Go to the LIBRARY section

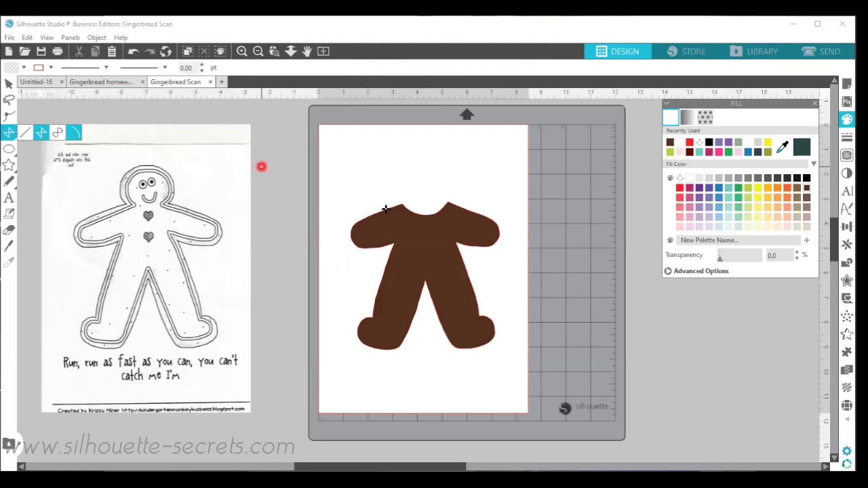(754, 52)
